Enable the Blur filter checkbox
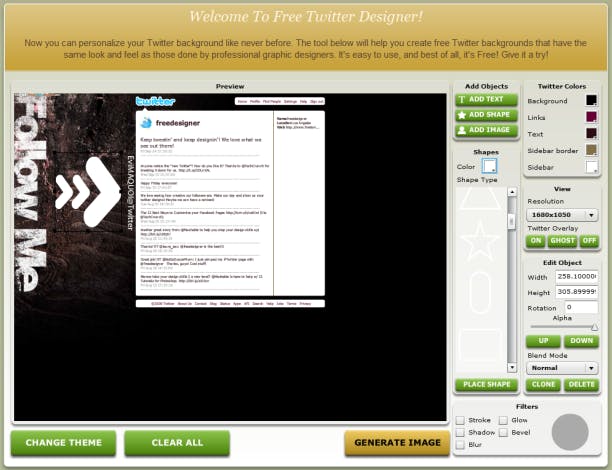612x470 pixels. [x=460, y=445]
